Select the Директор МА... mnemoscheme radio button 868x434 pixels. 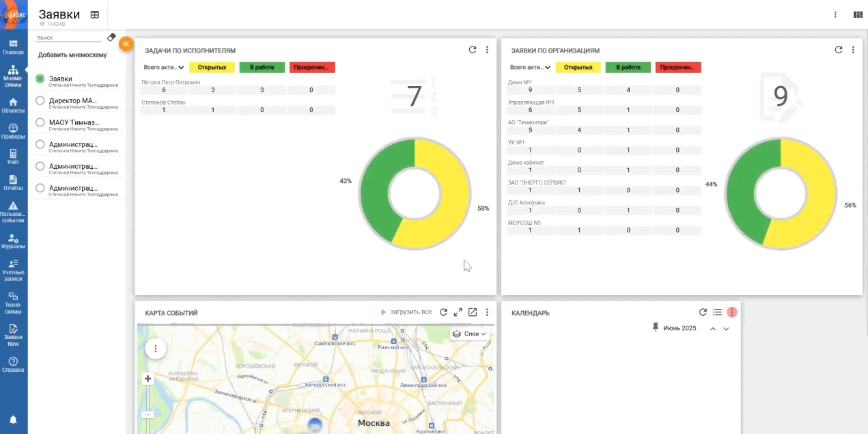[40, 101]
